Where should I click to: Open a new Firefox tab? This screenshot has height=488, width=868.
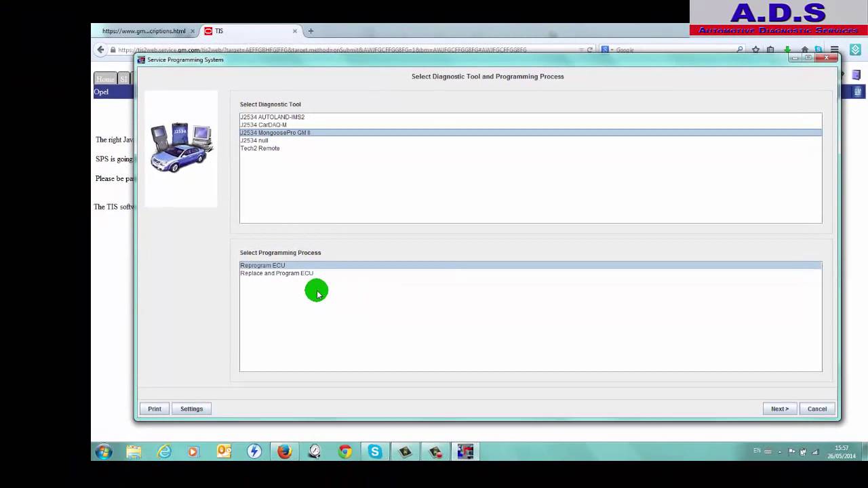pos(311,30)
